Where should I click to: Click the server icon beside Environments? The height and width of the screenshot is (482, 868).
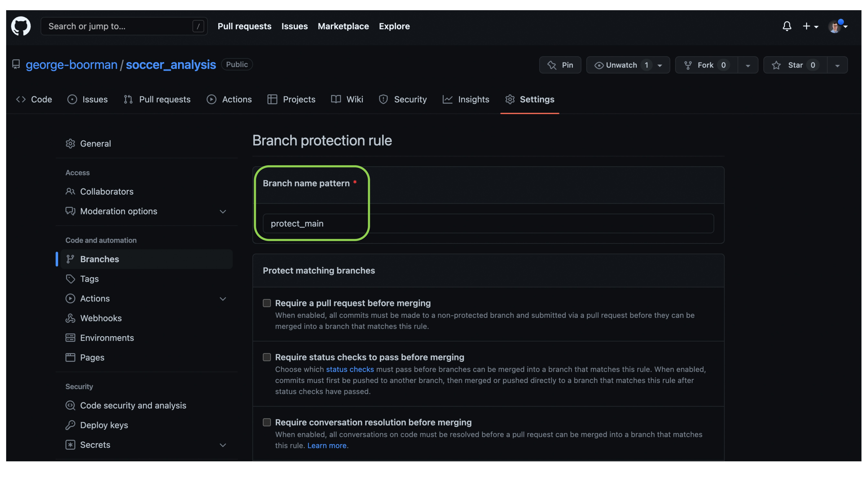(x=70, y=337)
